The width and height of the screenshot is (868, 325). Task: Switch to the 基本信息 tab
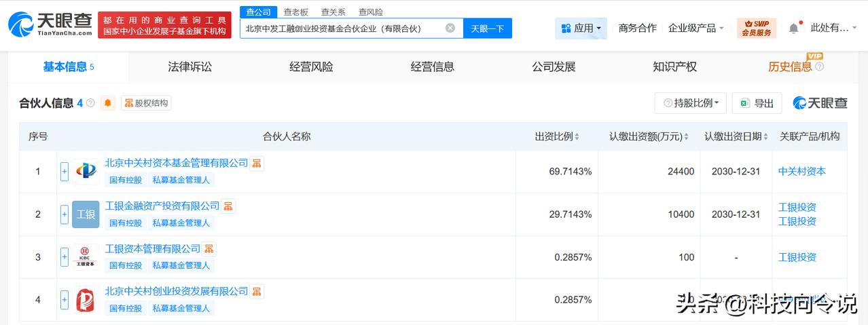[x=69, y=66]
